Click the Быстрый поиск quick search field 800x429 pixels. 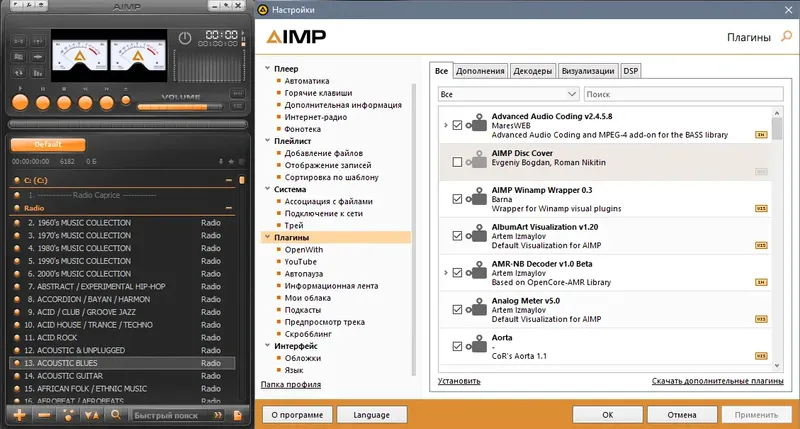pyautogui.click(x=178, y=415)
